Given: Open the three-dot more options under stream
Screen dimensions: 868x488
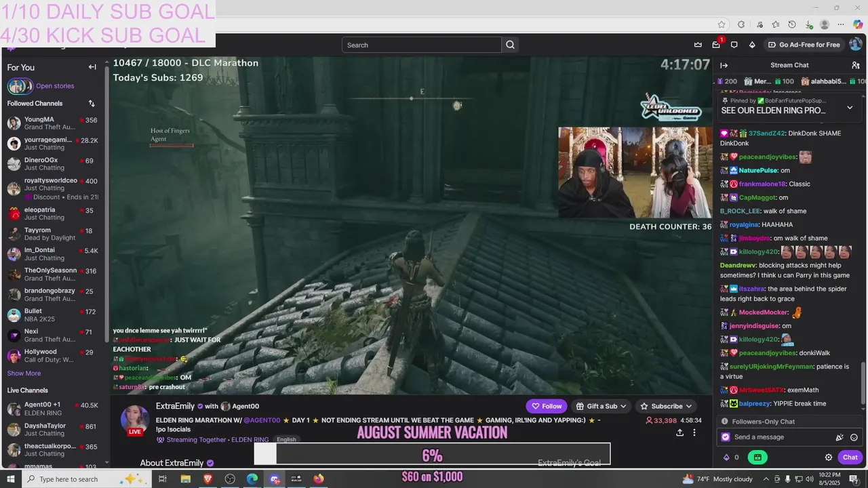Looking at the screenshot, I should click(694, 432).
